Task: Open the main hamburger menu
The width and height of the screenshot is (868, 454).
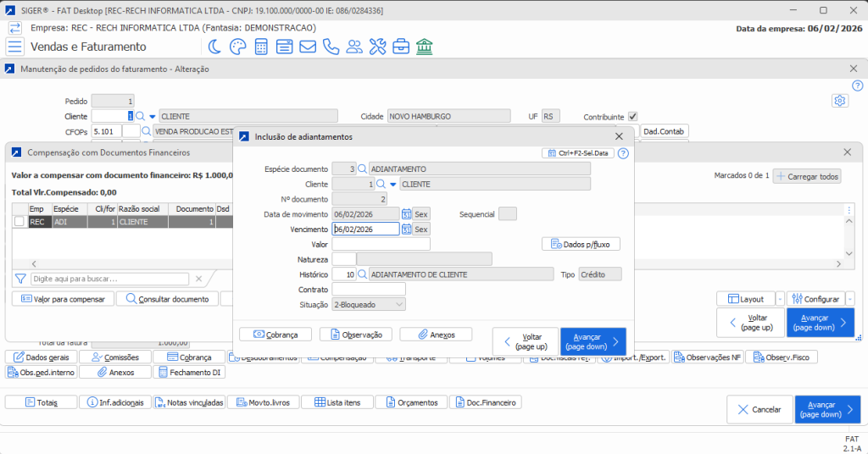Action: pyautogui.click(x=15, y=47)
